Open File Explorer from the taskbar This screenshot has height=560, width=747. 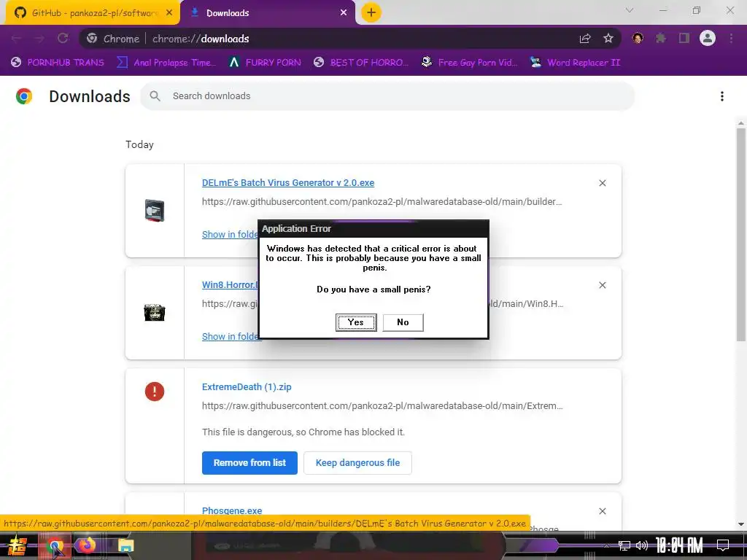point(125,545)
